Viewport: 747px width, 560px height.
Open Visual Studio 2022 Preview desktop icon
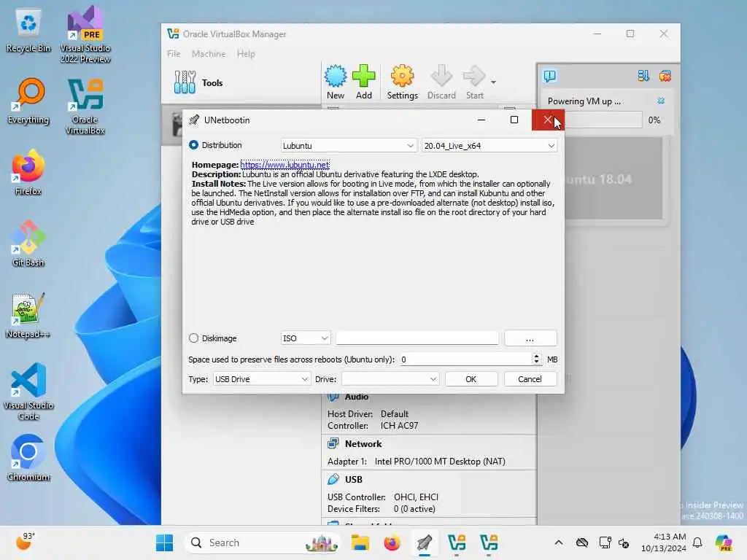[x=85, y=34]
